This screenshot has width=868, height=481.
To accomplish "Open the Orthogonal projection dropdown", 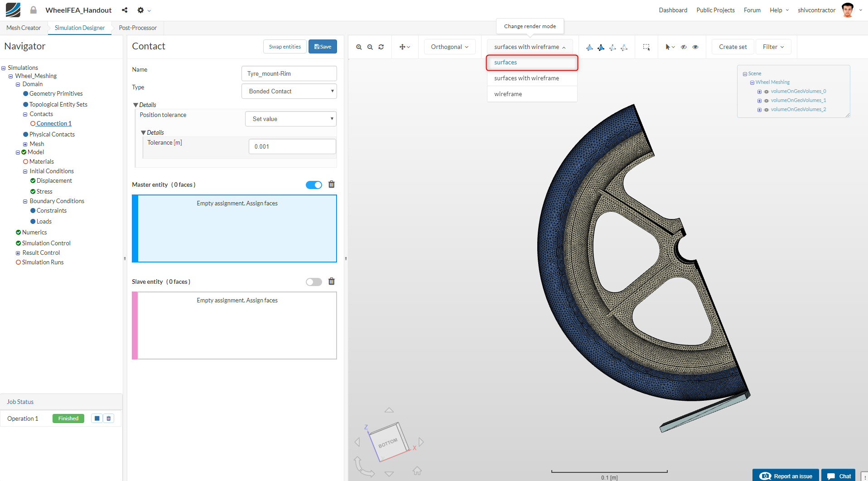I will (x=449, y=47).
